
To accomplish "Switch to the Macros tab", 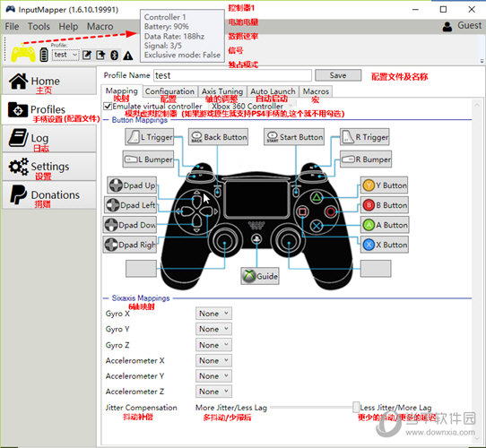I will [x=316, y=91].
